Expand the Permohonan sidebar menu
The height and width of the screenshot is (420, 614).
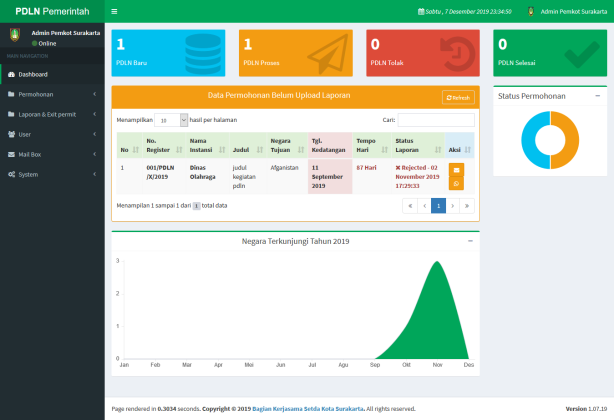tap(52, 94)
